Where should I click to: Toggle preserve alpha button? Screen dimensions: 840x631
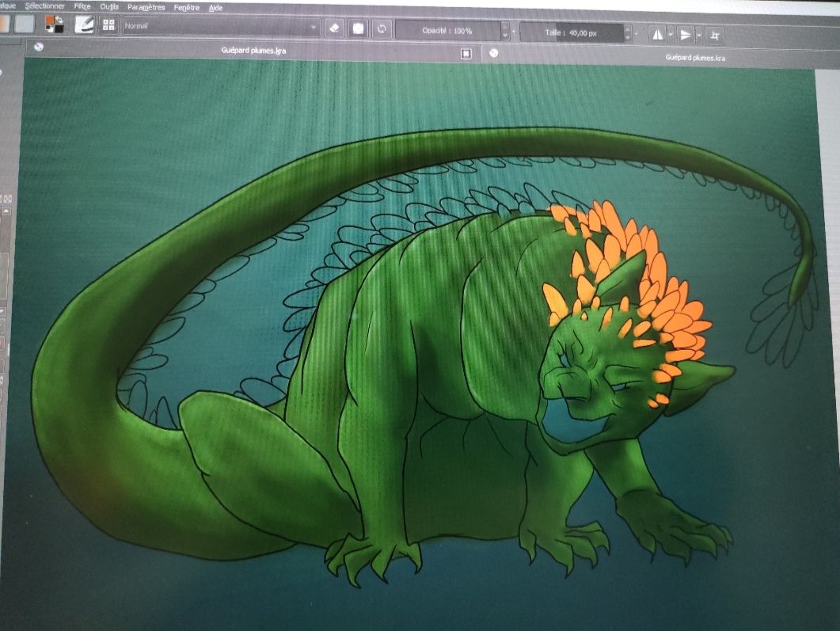coord(358,29)
